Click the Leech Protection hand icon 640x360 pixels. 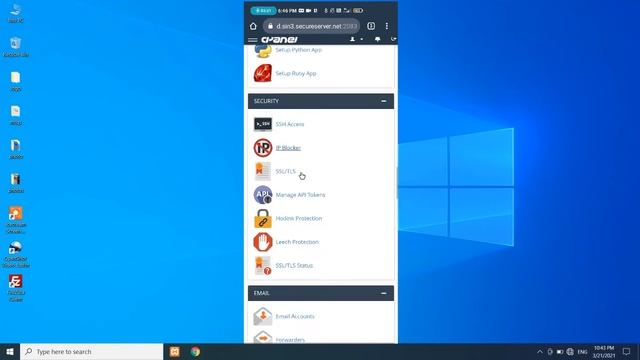pos(262,242)
